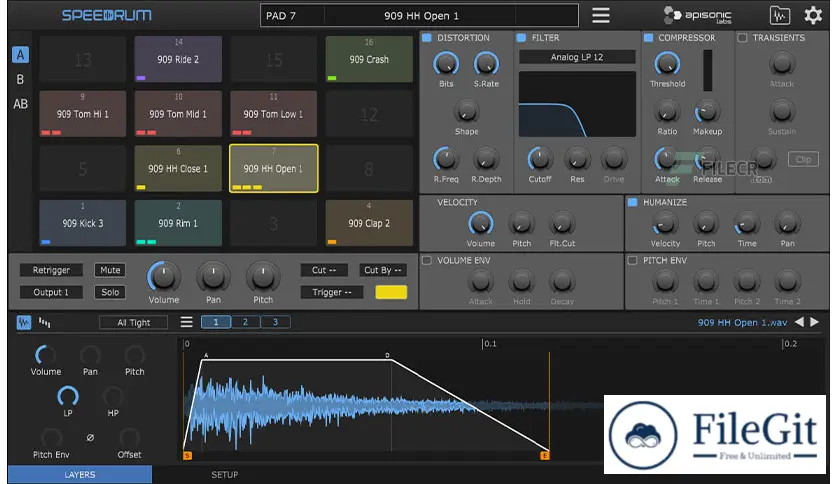Image resolution: width=836 pixels, height=484 pixels.
Task: Load previous sample with left arrow
Action: coord(799,322)
